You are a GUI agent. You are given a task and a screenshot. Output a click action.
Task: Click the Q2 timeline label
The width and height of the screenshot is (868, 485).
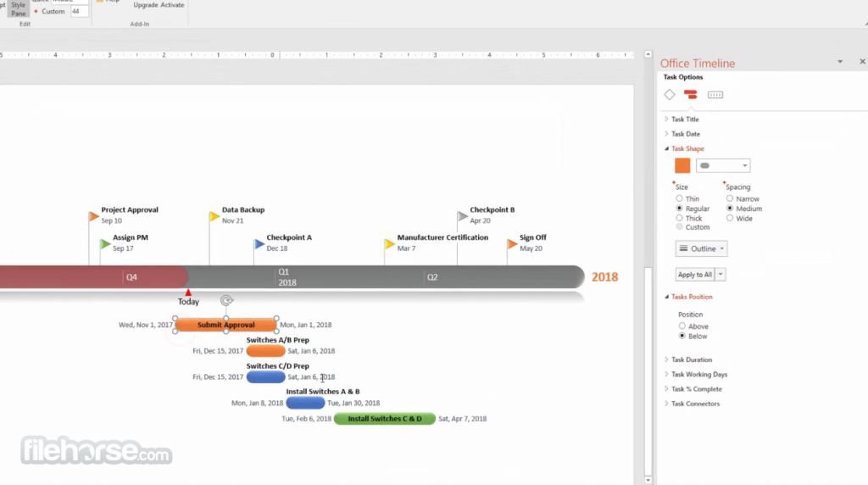coord(432,277)
